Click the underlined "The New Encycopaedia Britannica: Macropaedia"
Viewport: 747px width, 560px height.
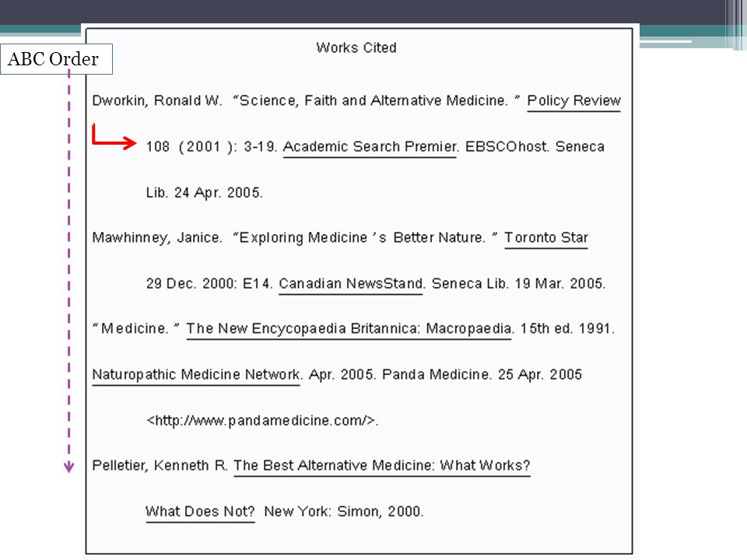[x=349, y=329]
